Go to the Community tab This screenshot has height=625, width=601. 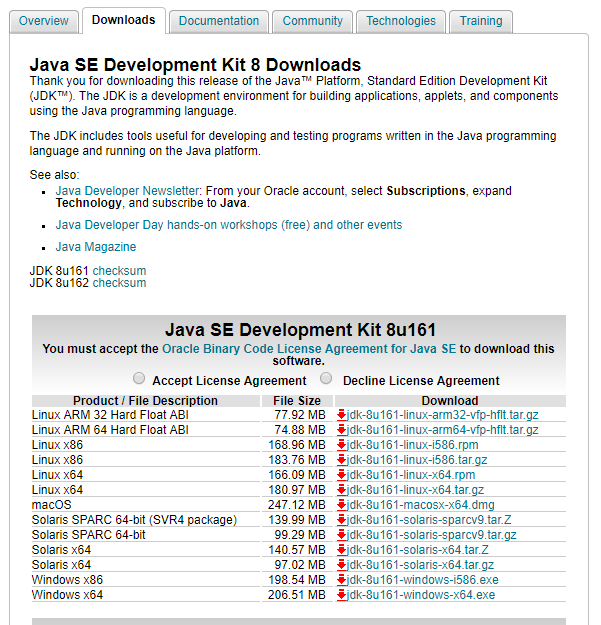tap(312, 21)
